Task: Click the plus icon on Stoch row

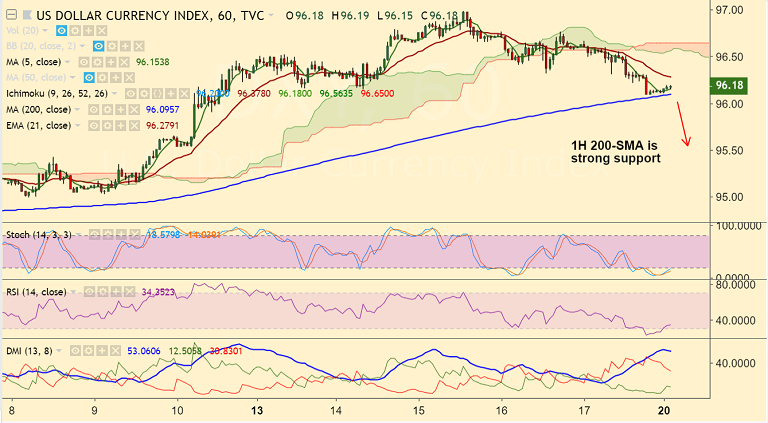Action: tap(120, 235)
